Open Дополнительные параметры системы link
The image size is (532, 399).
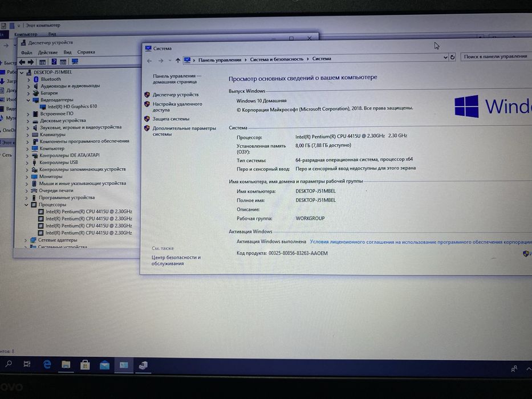[184, 131]
